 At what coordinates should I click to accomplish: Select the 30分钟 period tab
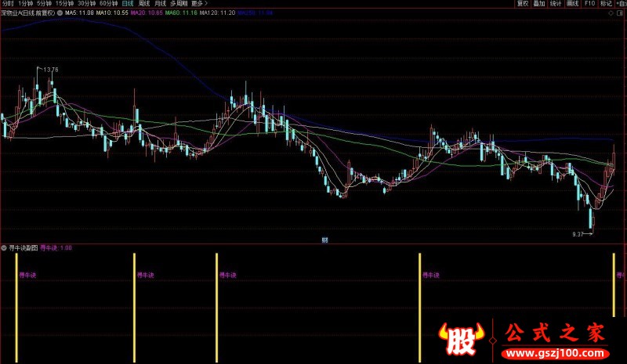point(87,4)
